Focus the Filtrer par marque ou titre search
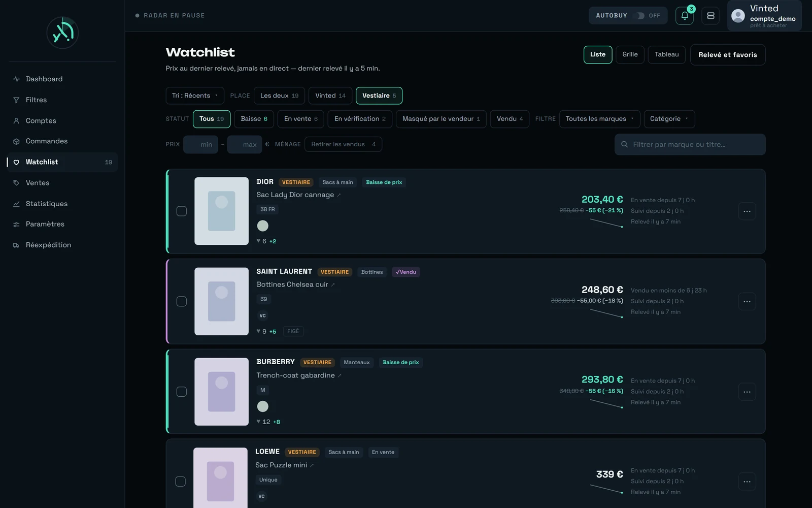Viewport: 812px width, 508px height. coord(690,144)
